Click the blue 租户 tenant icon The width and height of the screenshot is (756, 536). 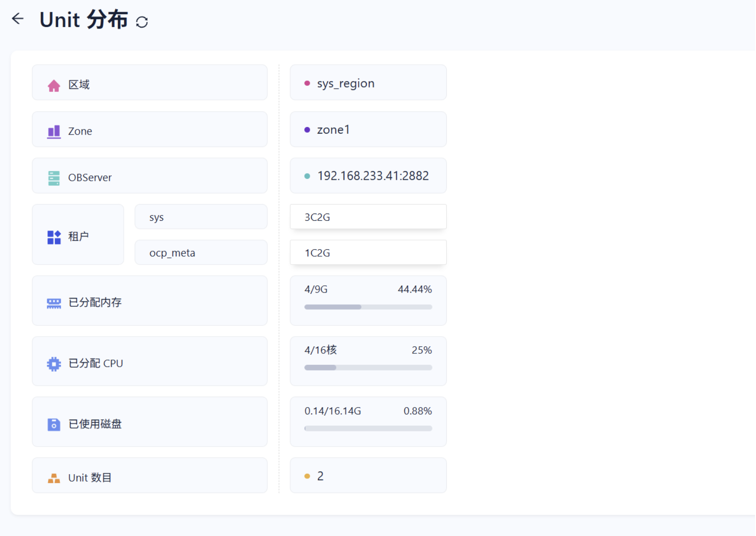[x=54, y=237]
